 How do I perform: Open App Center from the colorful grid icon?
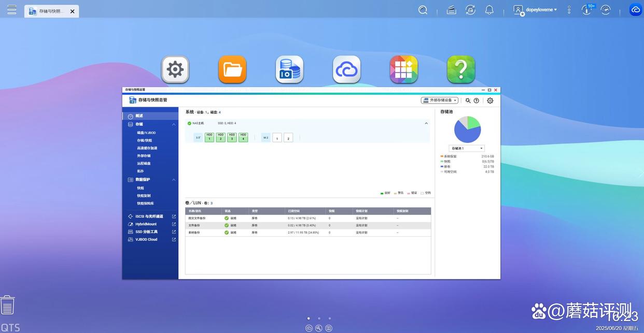(x=403, y=69)
